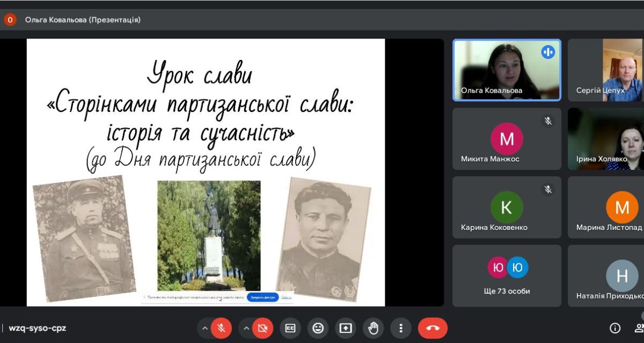Turn on the camera using the red video button
Screen dimensions: 644x343
click(262, 329)
